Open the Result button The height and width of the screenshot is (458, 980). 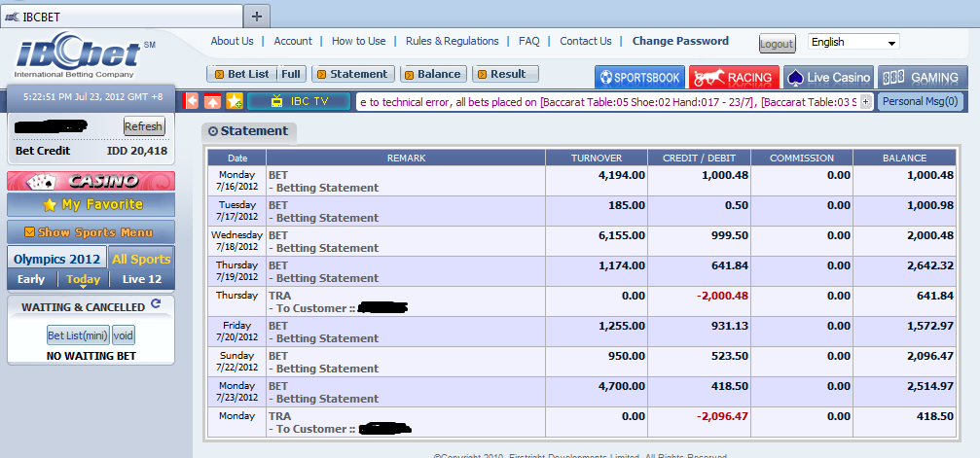click(x=505, y=74)
